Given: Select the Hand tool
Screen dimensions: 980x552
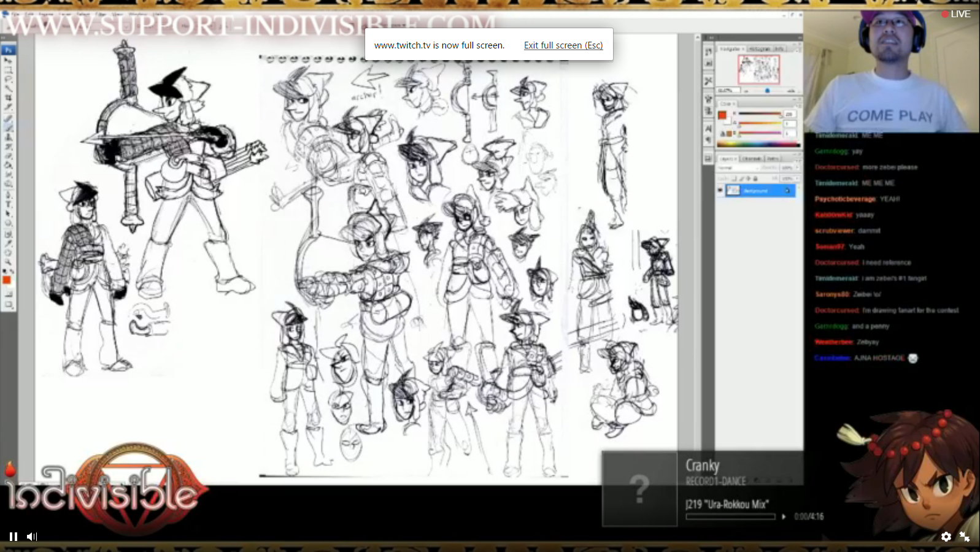Looking at the screenshot, I should (8, 252).
